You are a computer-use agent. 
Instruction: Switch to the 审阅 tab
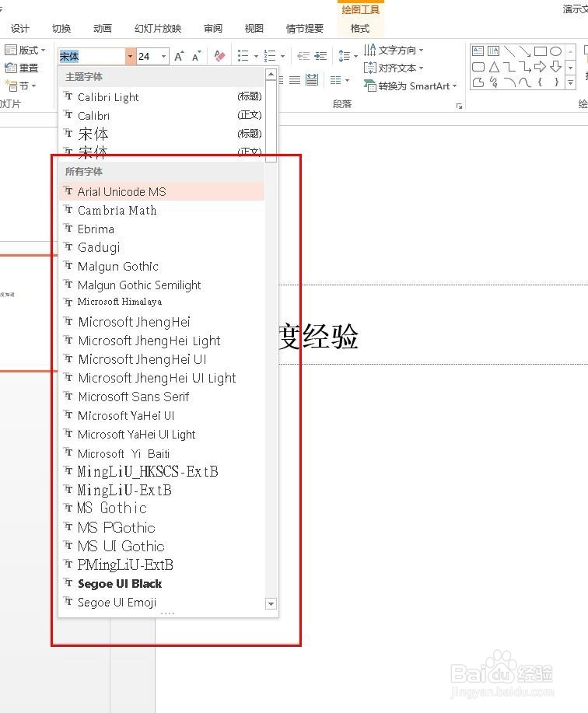[x=213, y=29]
